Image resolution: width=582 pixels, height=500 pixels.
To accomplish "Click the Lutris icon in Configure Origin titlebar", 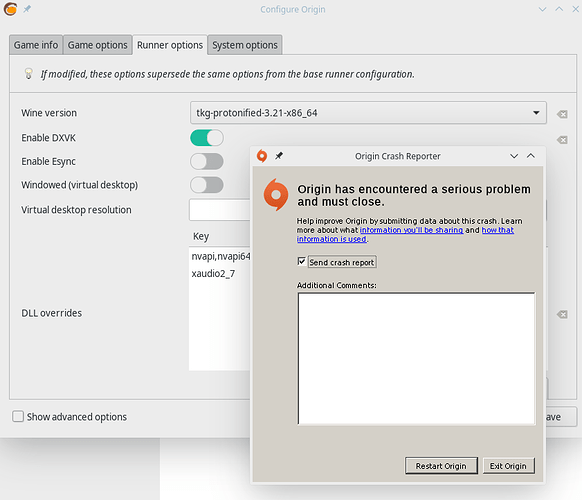I will tap(10, 9).
